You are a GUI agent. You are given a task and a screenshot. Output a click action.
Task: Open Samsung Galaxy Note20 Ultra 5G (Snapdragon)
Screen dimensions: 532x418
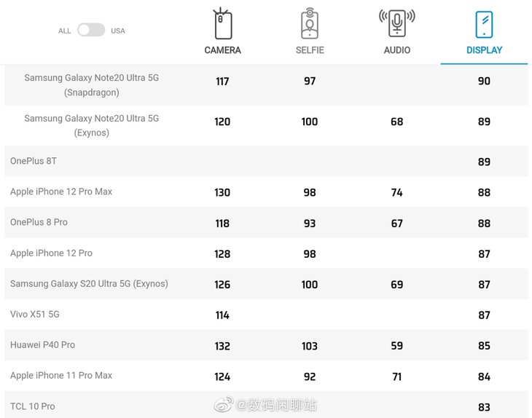(x=92, y=84)
